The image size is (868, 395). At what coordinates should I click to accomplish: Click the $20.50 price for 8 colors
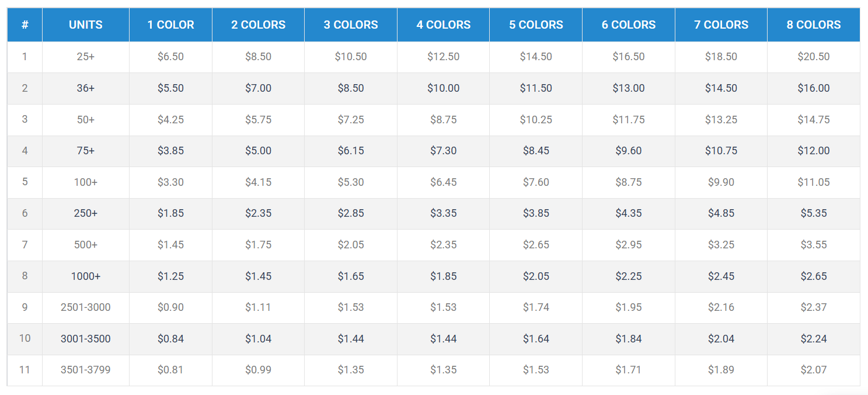click(x=813, y=57)
